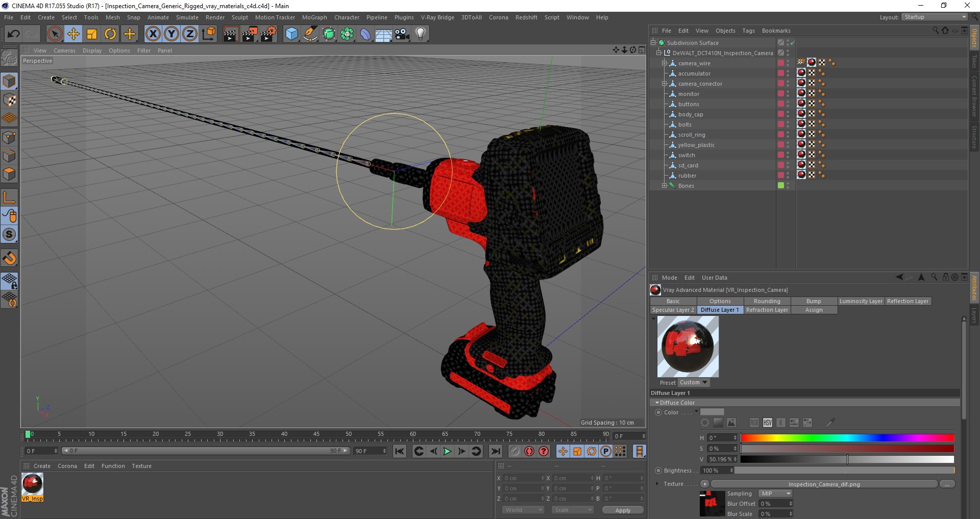The height and width of the screenshot is (519, 980).
Task: Open the deformer objects icon
Action: [365, 34]
